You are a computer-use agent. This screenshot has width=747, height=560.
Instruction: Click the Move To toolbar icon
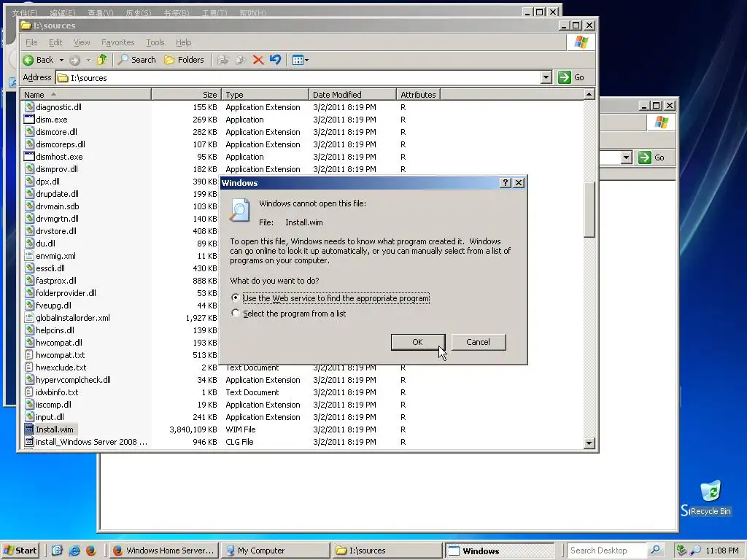tap(222, 60)
